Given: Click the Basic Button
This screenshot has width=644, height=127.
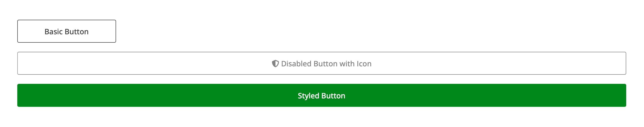Looking at the screenshot, I should pos(66,31).
